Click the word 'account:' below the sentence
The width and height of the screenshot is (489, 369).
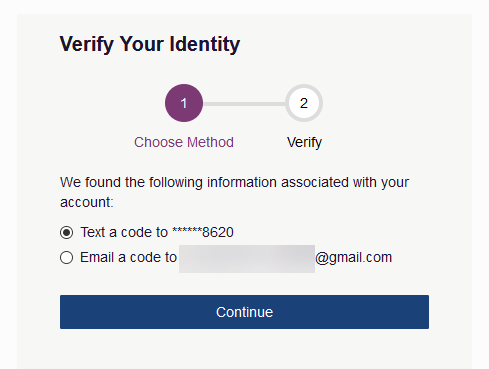pyautogui.click(x=87, y=202)
